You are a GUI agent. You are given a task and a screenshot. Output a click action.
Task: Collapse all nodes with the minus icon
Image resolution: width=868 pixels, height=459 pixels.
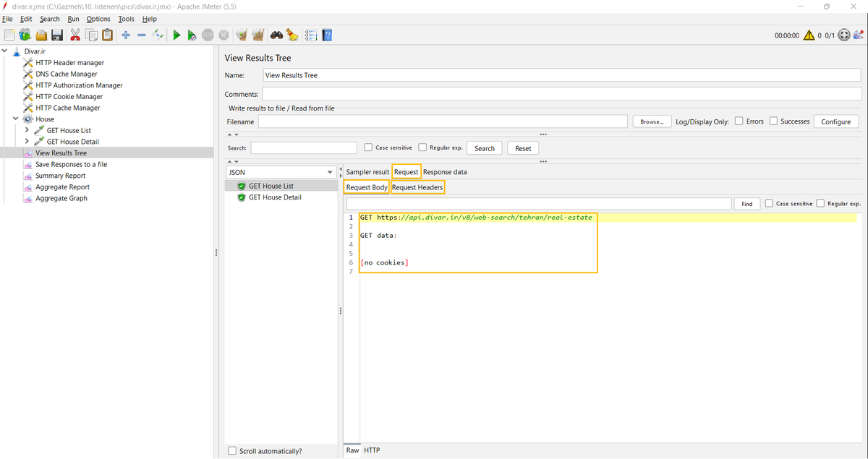(142, 35)
